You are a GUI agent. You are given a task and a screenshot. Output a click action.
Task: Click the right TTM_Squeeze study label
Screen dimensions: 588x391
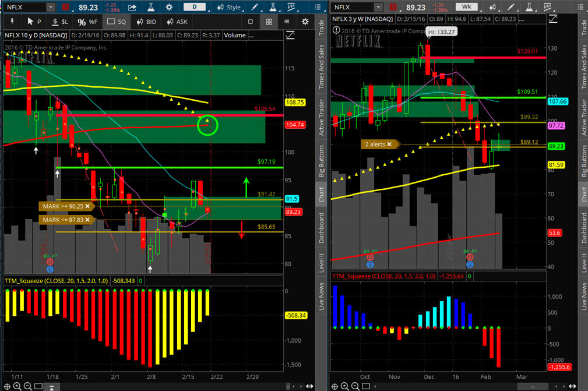[384, 276]
